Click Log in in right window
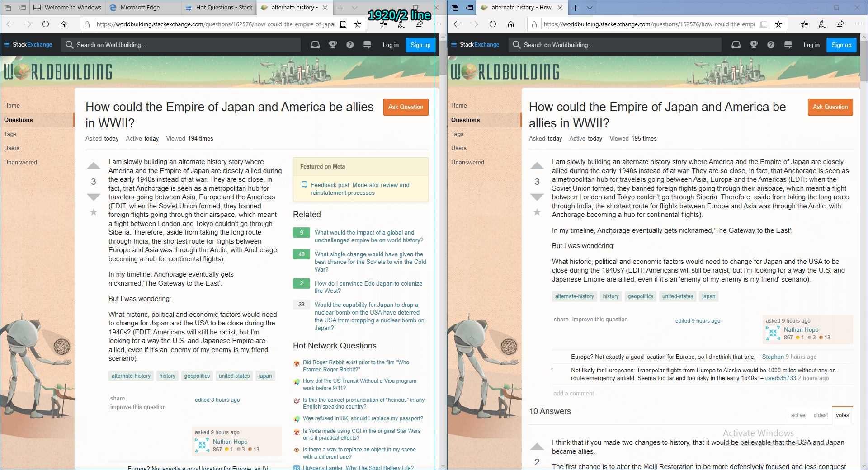This screenshot has height=470, width=868. pos(811,45)
